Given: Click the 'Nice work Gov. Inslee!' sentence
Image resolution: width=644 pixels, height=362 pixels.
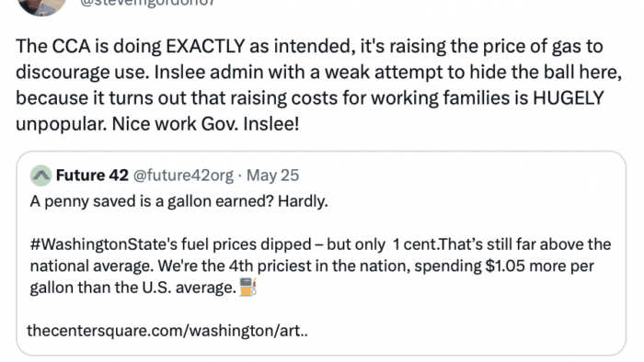Looking at the screenshot, I should coord(205,124).
